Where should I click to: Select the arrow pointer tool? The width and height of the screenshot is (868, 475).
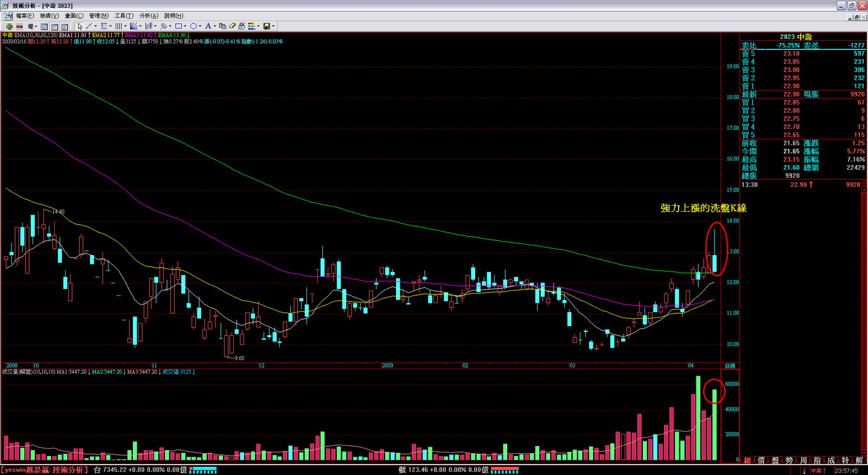point(80,26)
